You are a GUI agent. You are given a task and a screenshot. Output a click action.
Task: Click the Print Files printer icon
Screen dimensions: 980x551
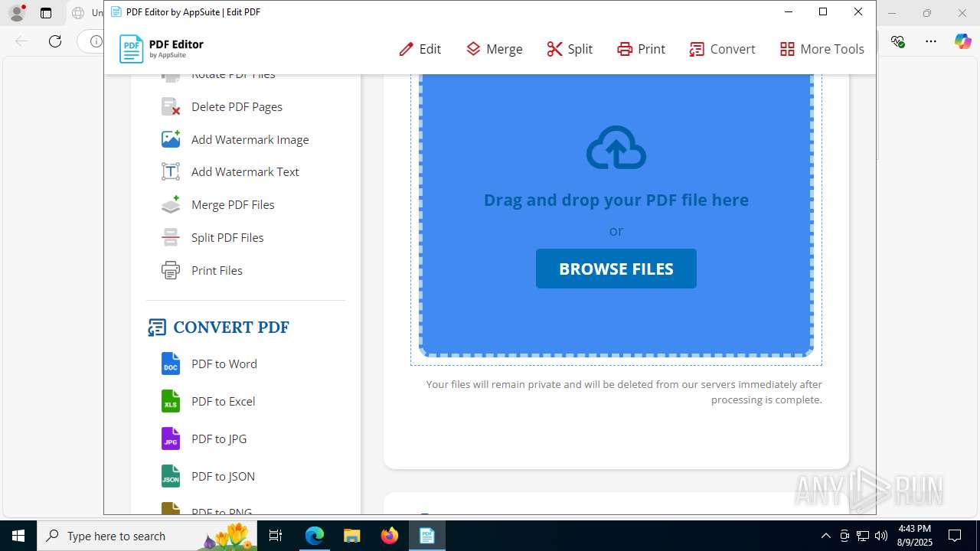[x=171, y=270]
